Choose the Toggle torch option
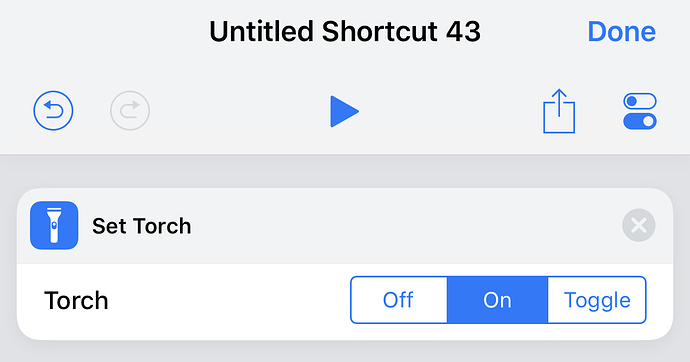This screenshot has width=690, height=362. pyautogui.click(x=597, y=300)
